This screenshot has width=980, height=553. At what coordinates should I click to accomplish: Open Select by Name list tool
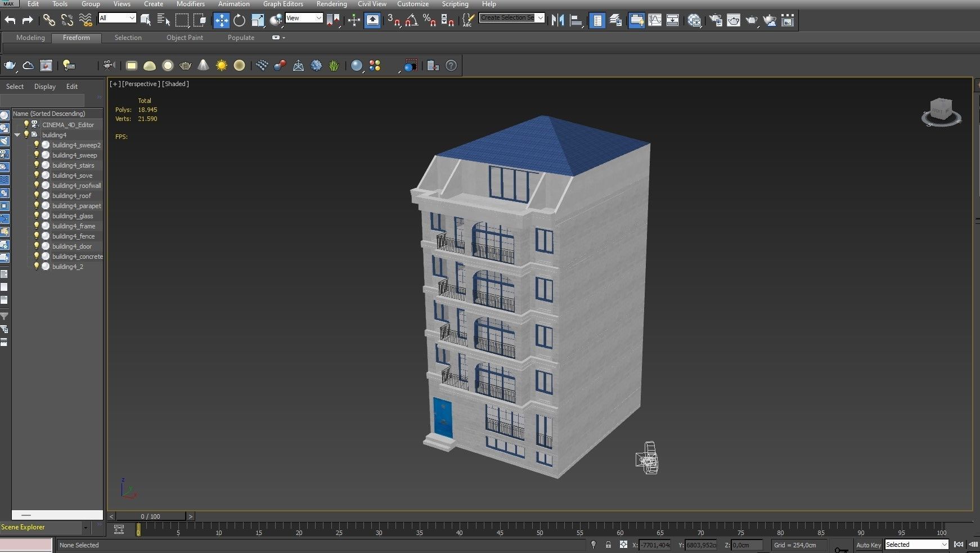point(164,20)
